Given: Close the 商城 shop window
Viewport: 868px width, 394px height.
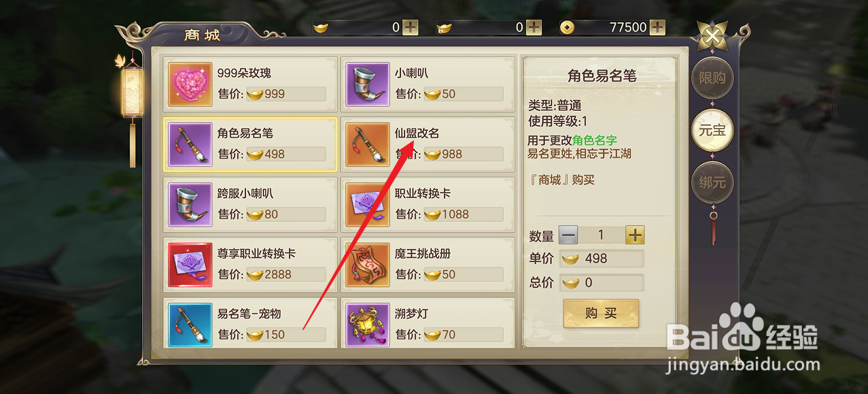Looking at the screenshot, I should pyautogui.click(x=712, y=35).
